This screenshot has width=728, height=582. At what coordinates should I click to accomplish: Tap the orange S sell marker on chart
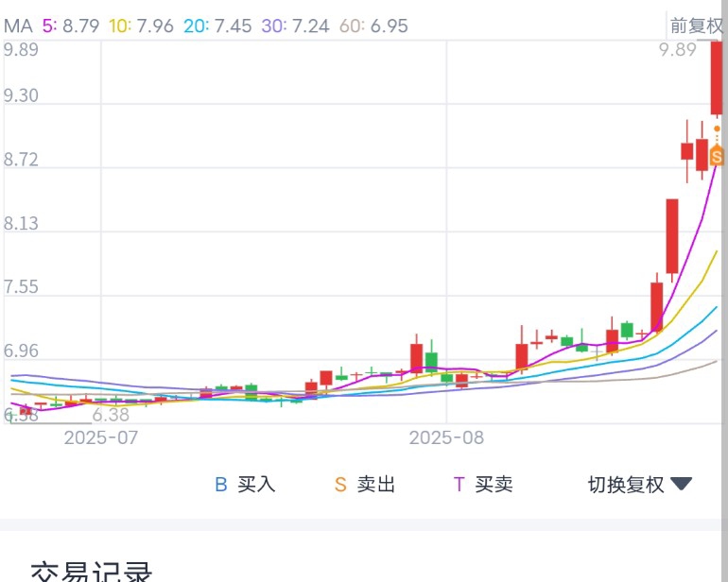tap(717, 157)
